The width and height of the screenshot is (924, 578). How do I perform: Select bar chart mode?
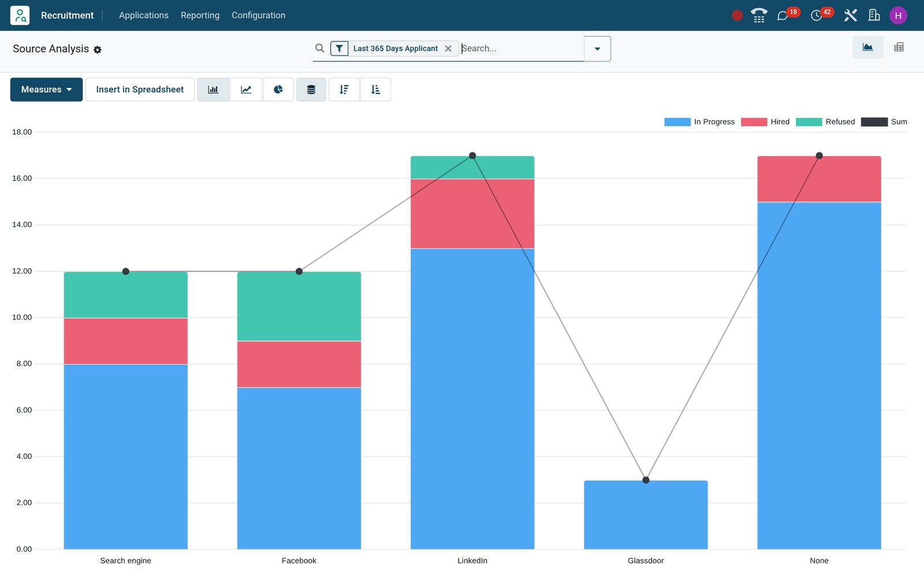coord(213,90)
